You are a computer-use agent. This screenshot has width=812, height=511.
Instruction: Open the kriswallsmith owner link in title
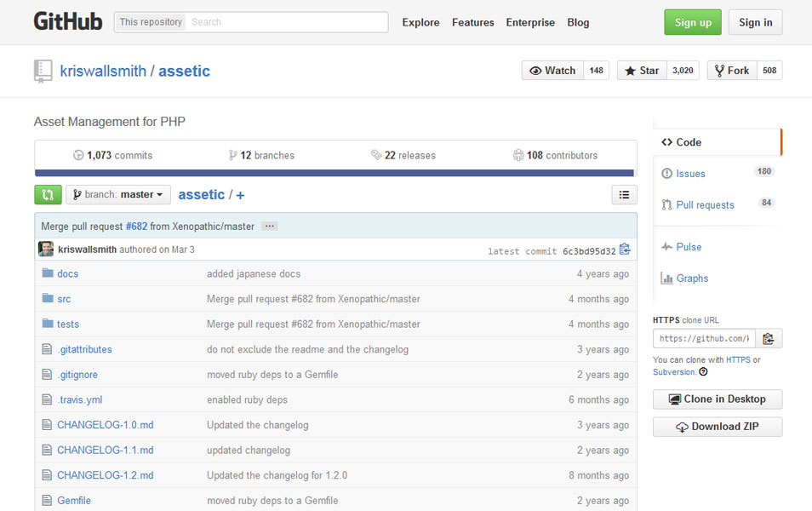[103, 71]
